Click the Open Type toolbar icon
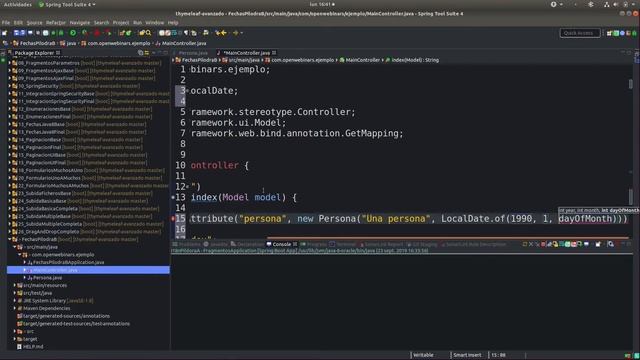This screenshot has height=360, width=640. point(142,33)
